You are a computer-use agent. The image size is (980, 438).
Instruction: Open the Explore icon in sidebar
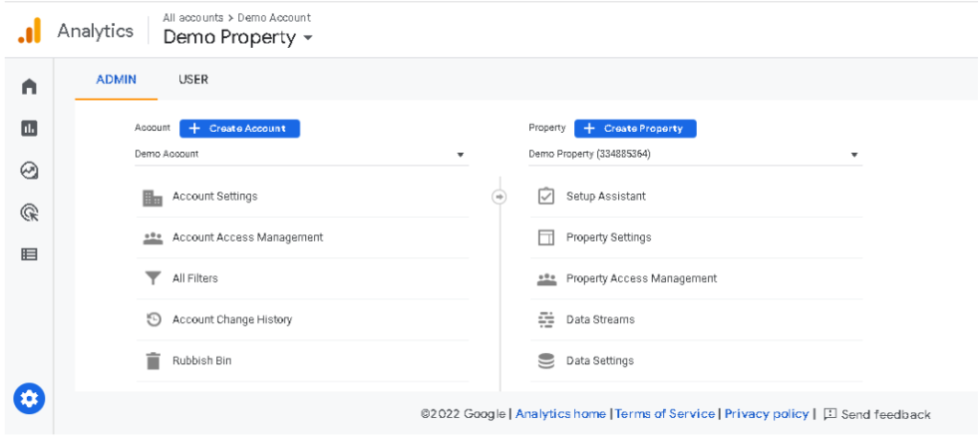point(29,170)
